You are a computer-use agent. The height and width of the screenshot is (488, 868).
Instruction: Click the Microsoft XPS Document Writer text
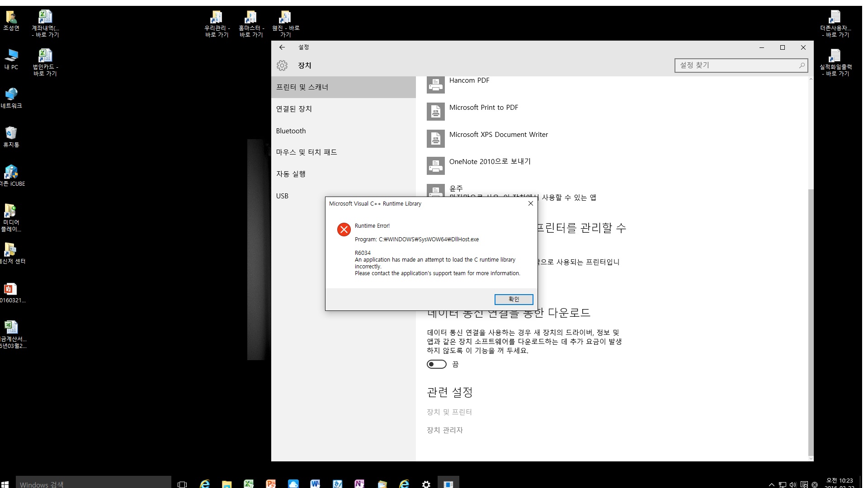point(498,135)
